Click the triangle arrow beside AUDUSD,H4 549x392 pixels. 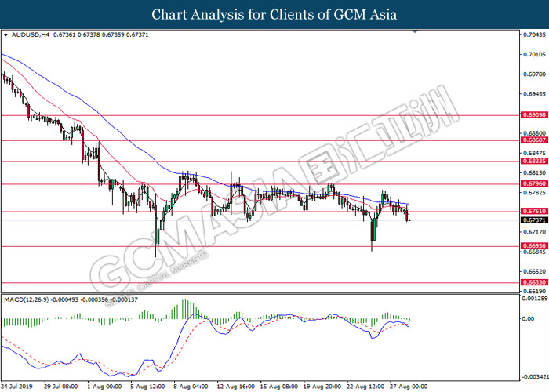5,35
